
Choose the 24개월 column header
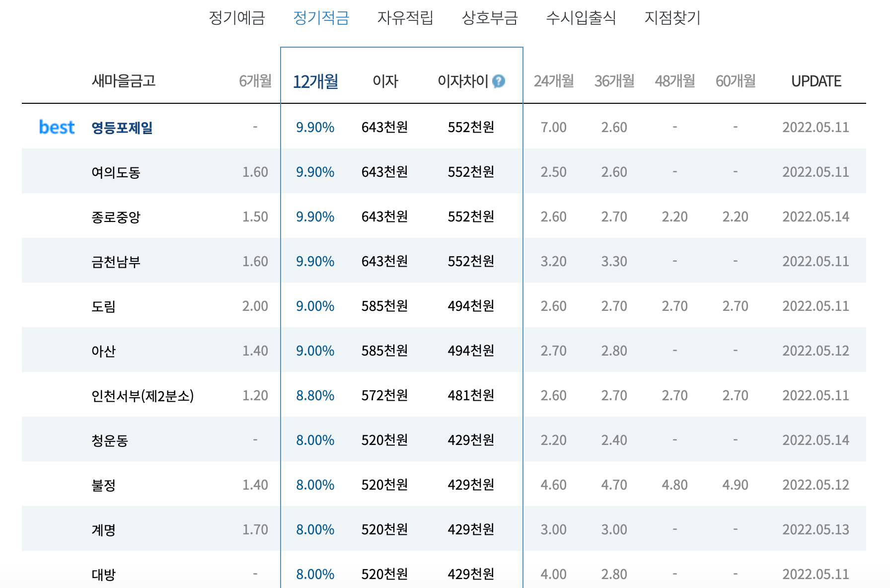point(554,81)
